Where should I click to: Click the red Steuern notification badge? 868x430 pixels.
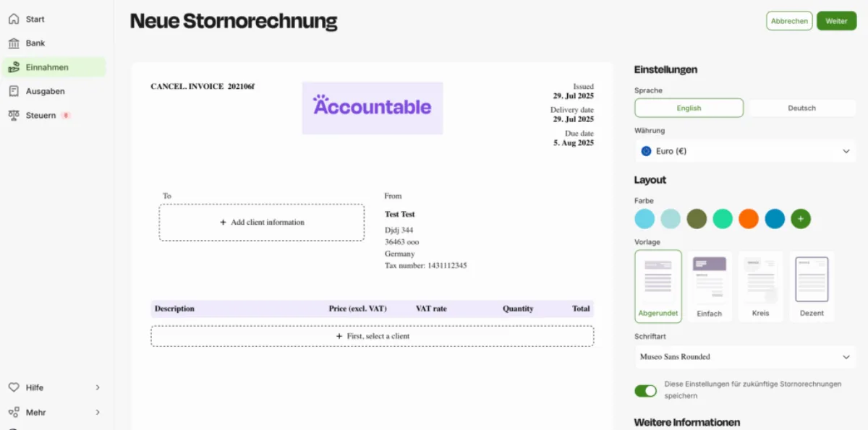click(66, 115)
